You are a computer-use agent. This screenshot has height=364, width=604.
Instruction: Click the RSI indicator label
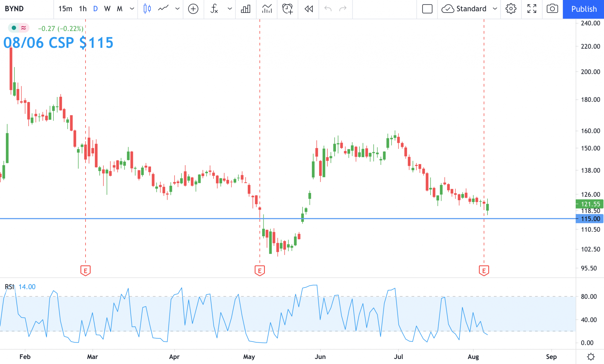coord(9,287)
